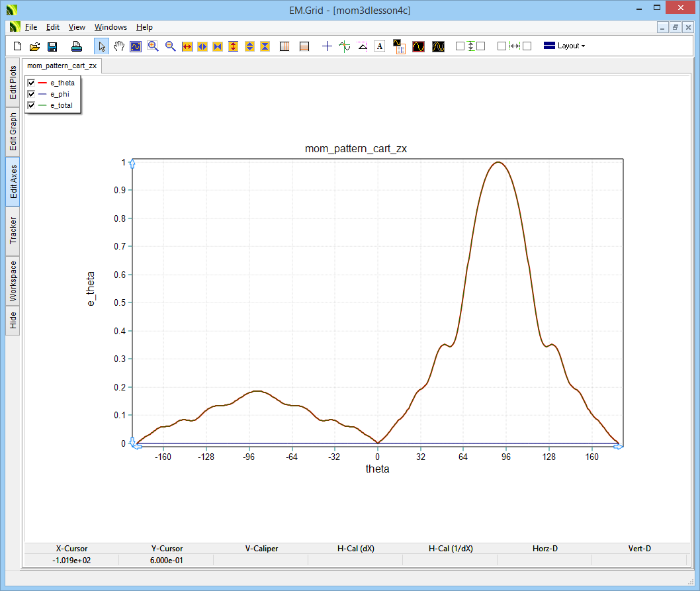The width and height of the screenshot is (700, 591).
Task: Toggle the e_phi curve checkbox
Action: 31,94
